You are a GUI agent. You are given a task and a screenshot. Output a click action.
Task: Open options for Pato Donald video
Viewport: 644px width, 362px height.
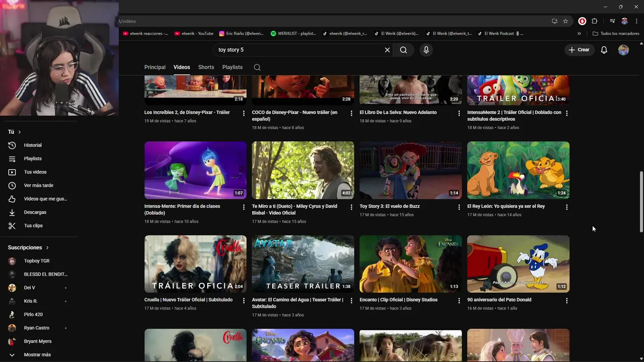[x=567, y=301]
